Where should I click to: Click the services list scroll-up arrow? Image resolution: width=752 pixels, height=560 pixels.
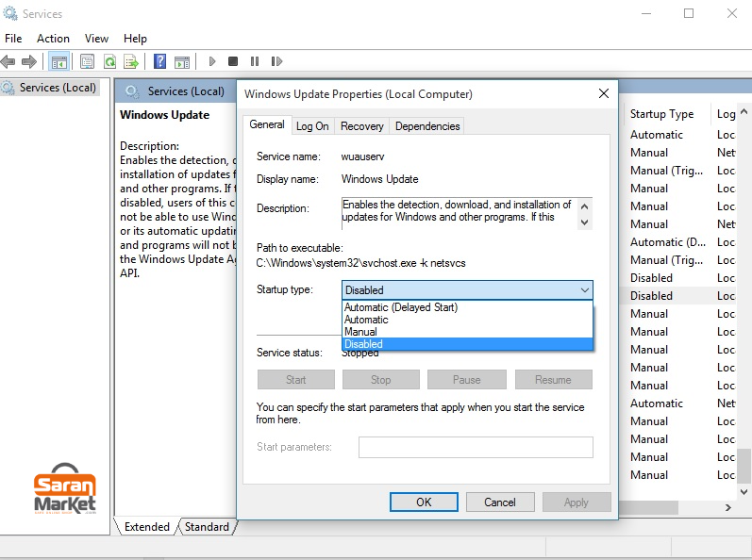(744, 111)
